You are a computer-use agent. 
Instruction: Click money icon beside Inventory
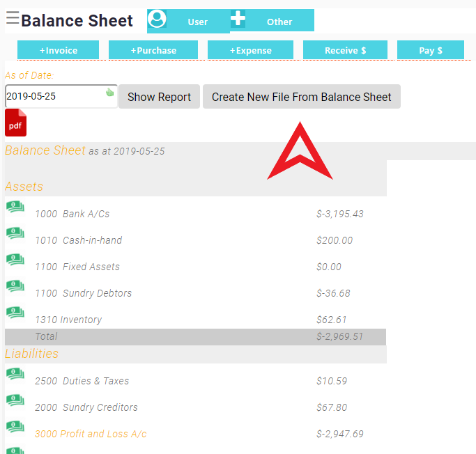[x=15, y=313]
